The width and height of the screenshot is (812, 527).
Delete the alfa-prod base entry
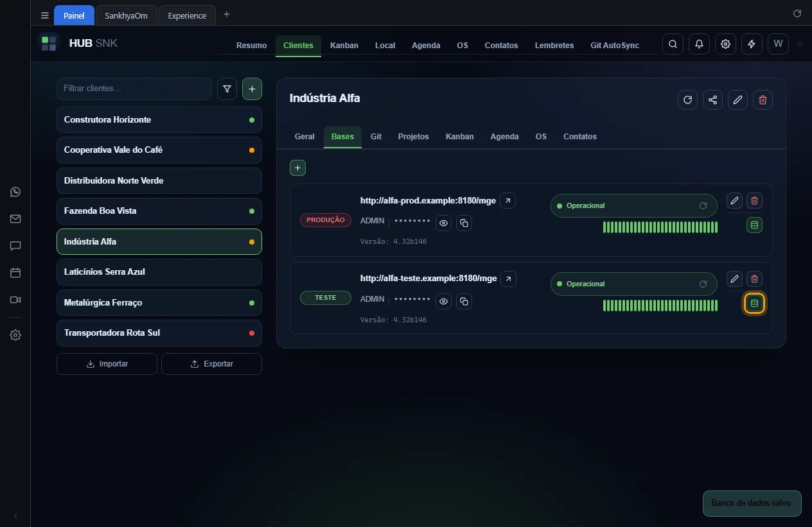[754, 201]
